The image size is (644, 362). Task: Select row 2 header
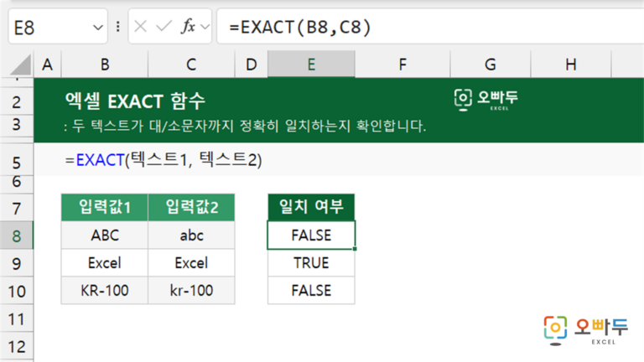[x=17, y=101]
